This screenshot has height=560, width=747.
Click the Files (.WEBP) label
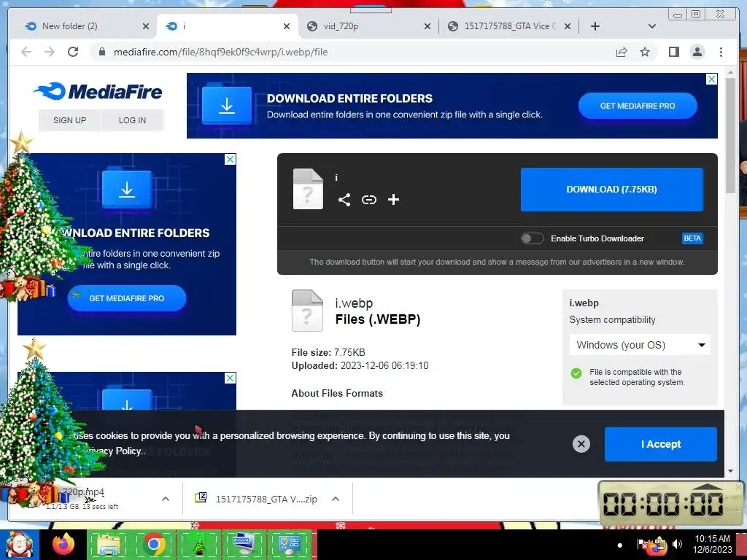pos(378,319)
